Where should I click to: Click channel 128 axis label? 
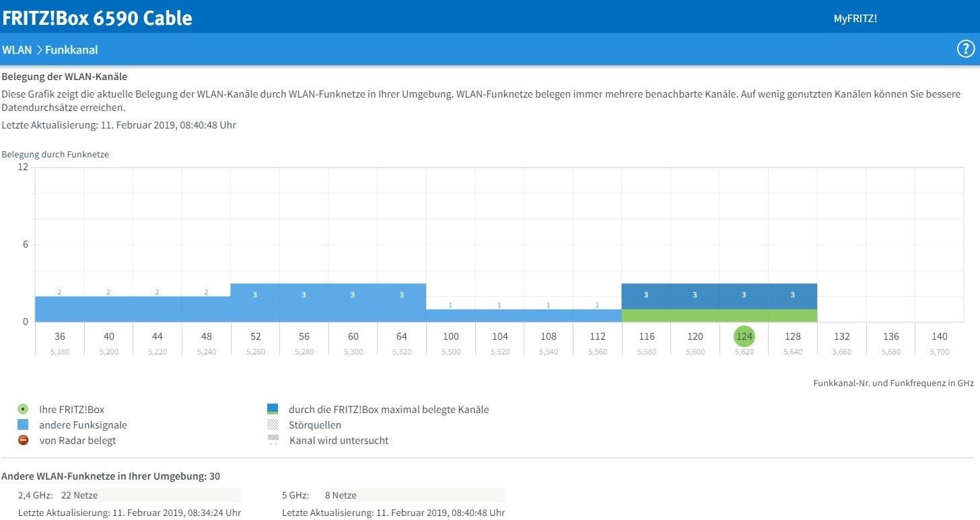coord(792,336)
